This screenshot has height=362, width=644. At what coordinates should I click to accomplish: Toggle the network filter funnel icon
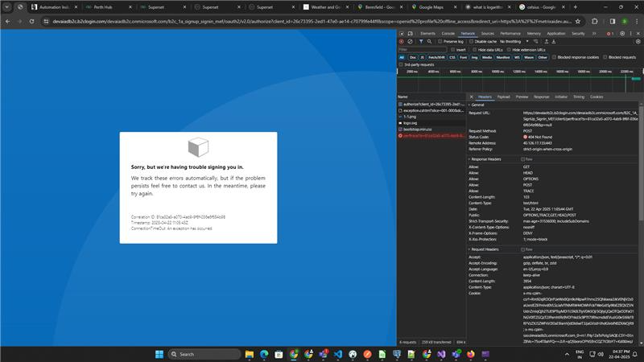click(x=421, y=42)
